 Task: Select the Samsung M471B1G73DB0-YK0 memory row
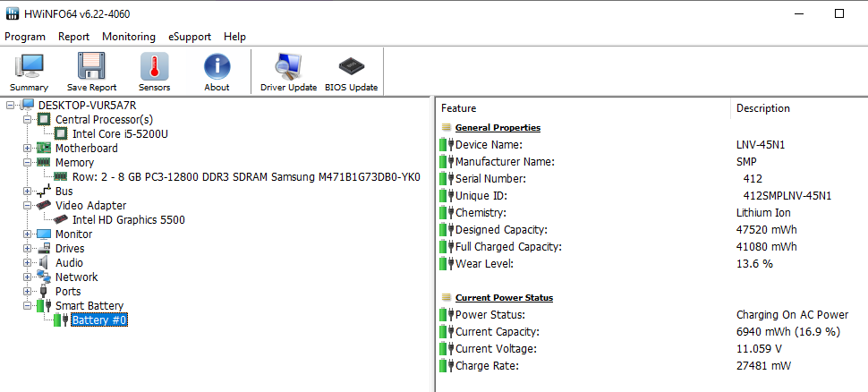pos(246,176)
